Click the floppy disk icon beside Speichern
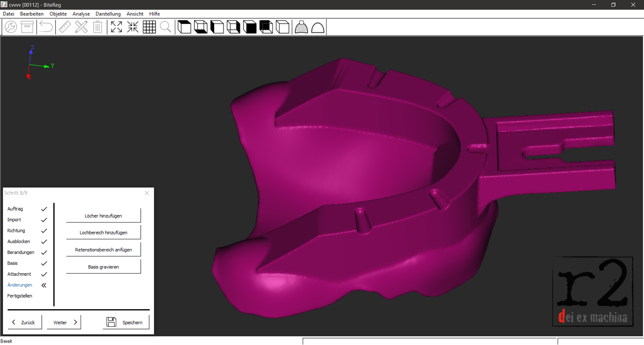Screen dimensions: 644x345 111,322
